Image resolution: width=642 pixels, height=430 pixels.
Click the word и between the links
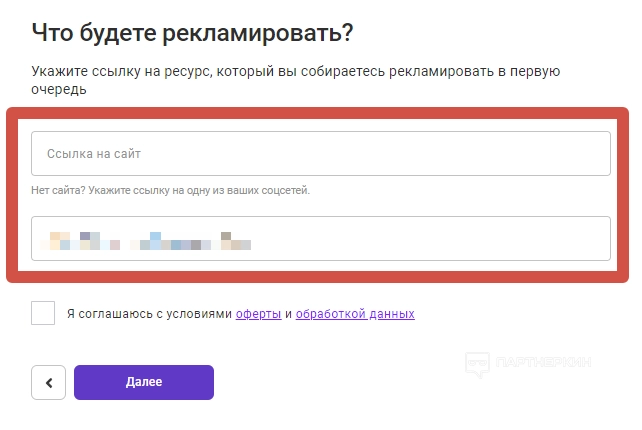point(288,314)
